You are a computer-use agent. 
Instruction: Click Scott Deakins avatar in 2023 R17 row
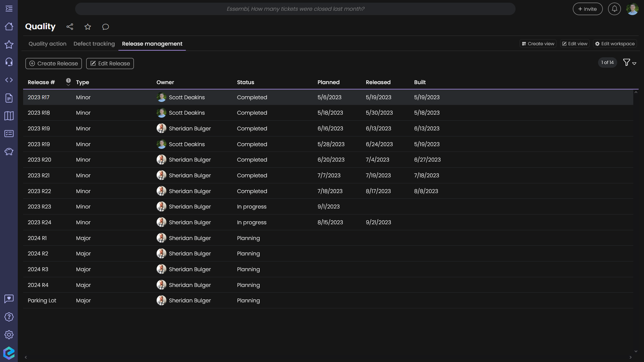pos(161,97)
